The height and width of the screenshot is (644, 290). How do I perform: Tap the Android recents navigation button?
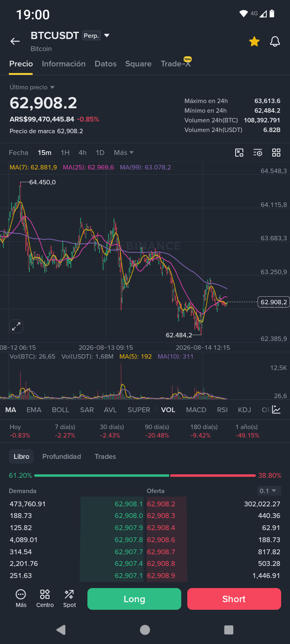pyautogui.click(x=229, y=630)
